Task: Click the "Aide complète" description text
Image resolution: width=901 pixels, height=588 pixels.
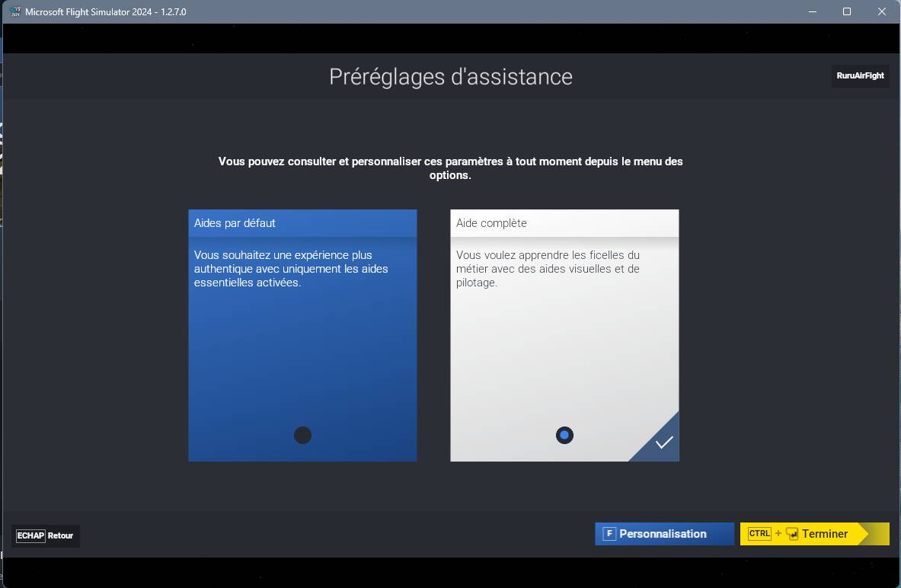Action: pyautogui.click(x=548, y=269)
